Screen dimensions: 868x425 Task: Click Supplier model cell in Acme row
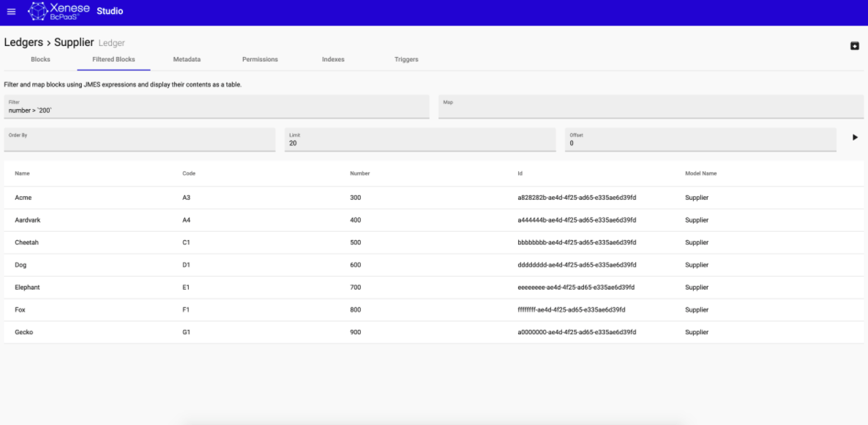[697, 198]
